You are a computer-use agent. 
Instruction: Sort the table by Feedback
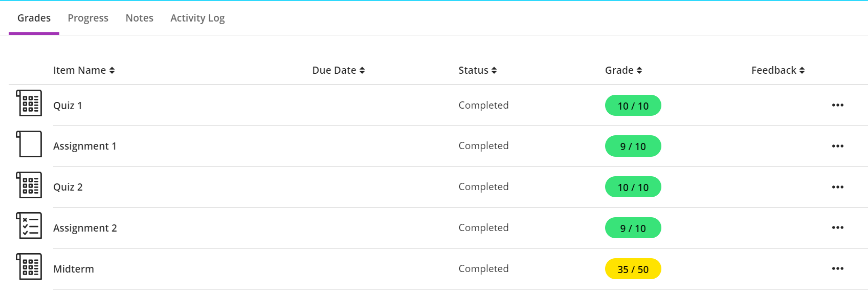[x=777, y=70]
